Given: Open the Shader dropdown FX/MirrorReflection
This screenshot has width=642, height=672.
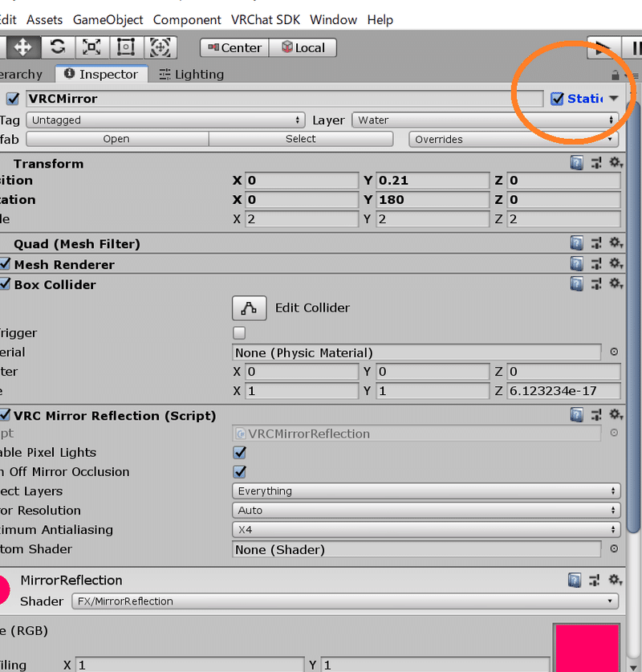Looking at the screenshot, I should pyautogui.click(x=345, y=601).
